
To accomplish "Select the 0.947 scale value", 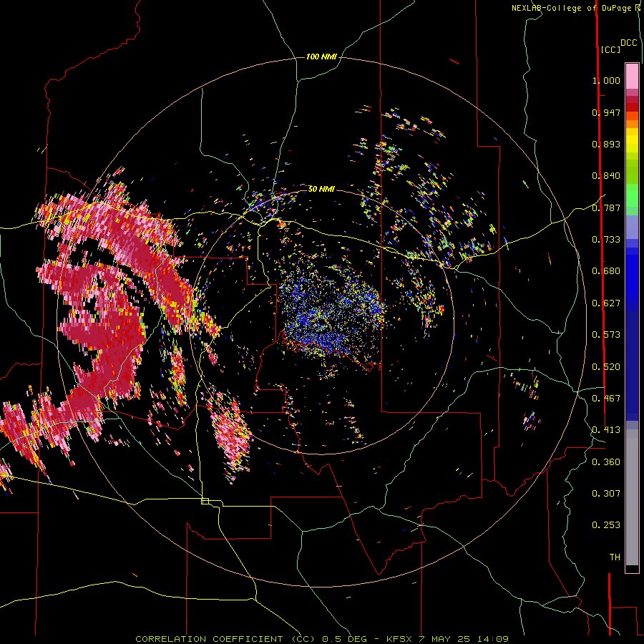I will pos(606,112).
